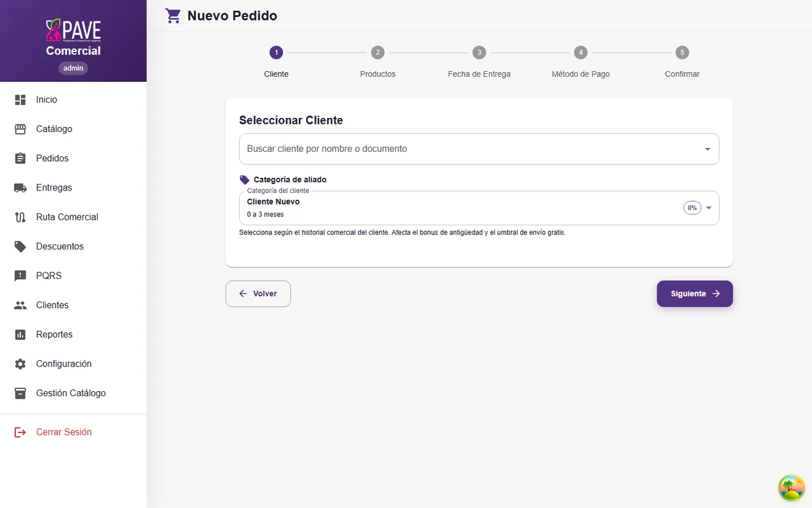Click the Volver button
The image size is (812, 508).
[x=258, y=294]
